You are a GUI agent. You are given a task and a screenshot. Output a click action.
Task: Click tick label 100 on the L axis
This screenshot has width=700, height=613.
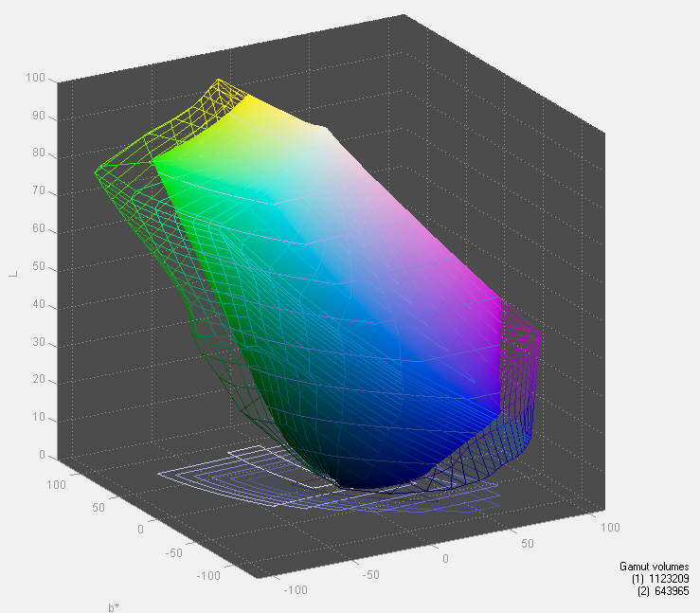pyautogui.click(x=35, y=78)
